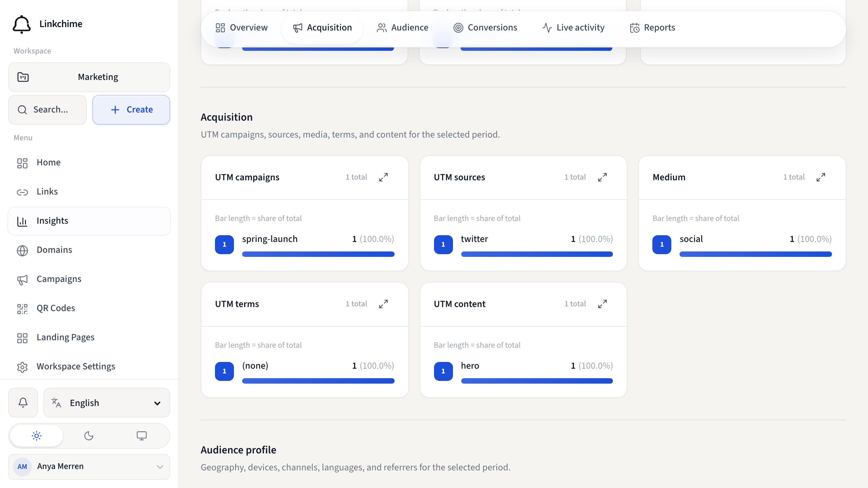The width and height of the screenshot is (868, 488).
Task: Click the rank 1 badge beside (none)
Action: click(x=224, y=371)
